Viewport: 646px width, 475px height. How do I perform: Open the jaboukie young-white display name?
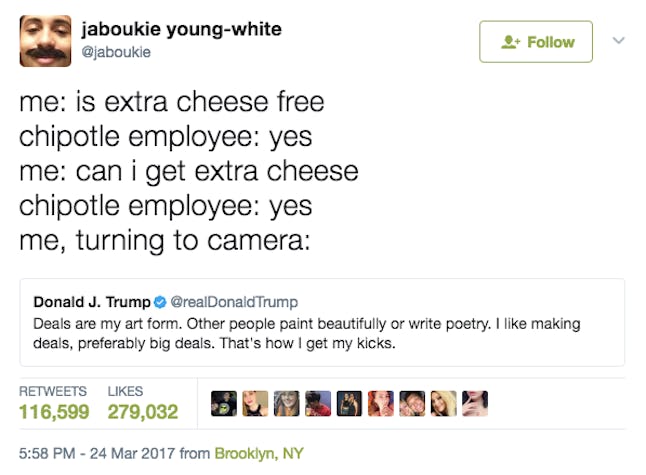pyautogui.click(x=182, y=29)
